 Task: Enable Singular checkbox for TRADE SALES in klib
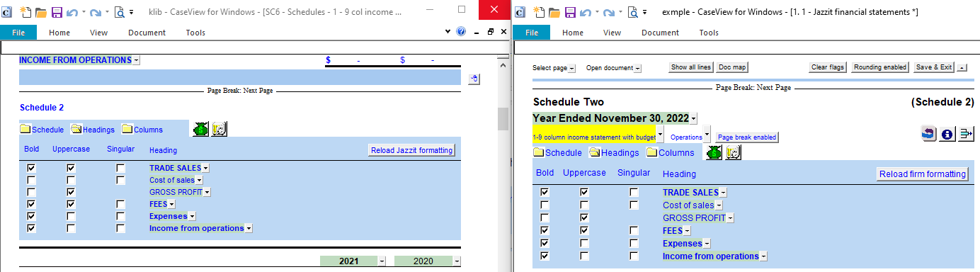point(120,168)
